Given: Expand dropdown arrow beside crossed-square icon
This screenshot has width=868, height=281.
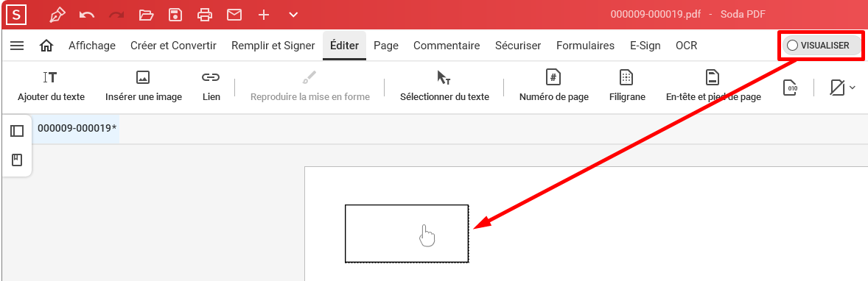Looking at the screenshot, I should click(853, 88).
